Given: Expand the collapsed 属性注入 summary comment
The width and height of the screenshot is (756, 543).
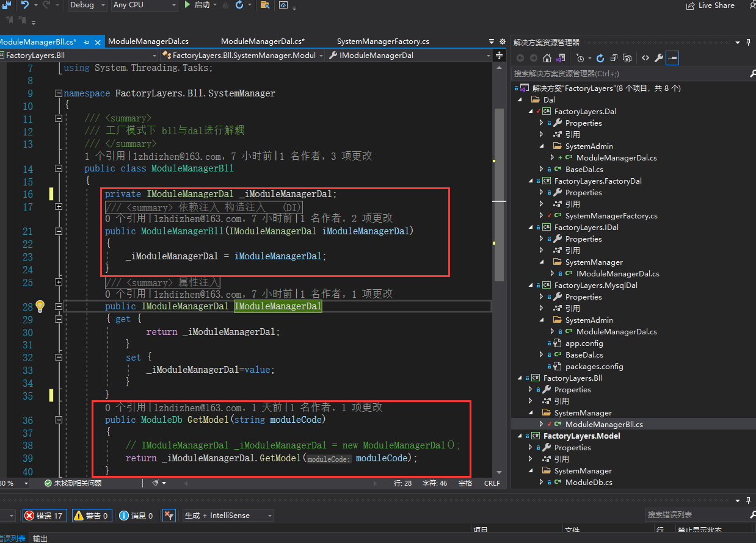Looking at the screenshot, I should (59, 282).
